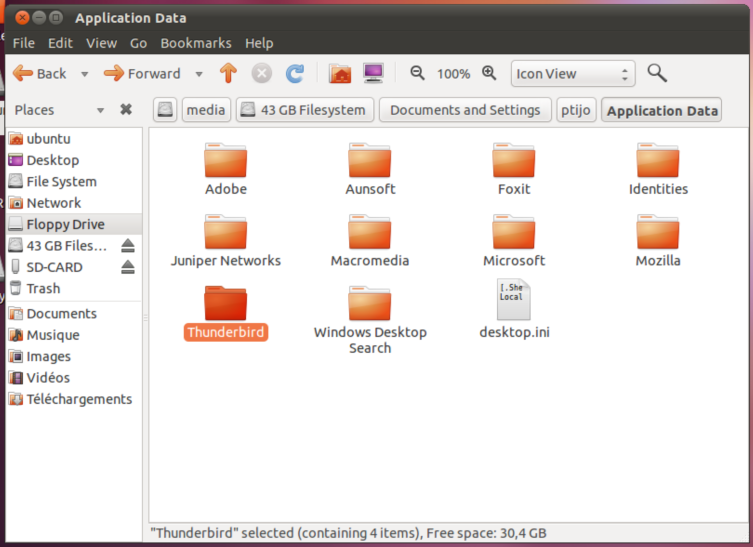Open Musique bookmark in sidebar
Viewport: 753px width, 547px height.
click(74, 335)
